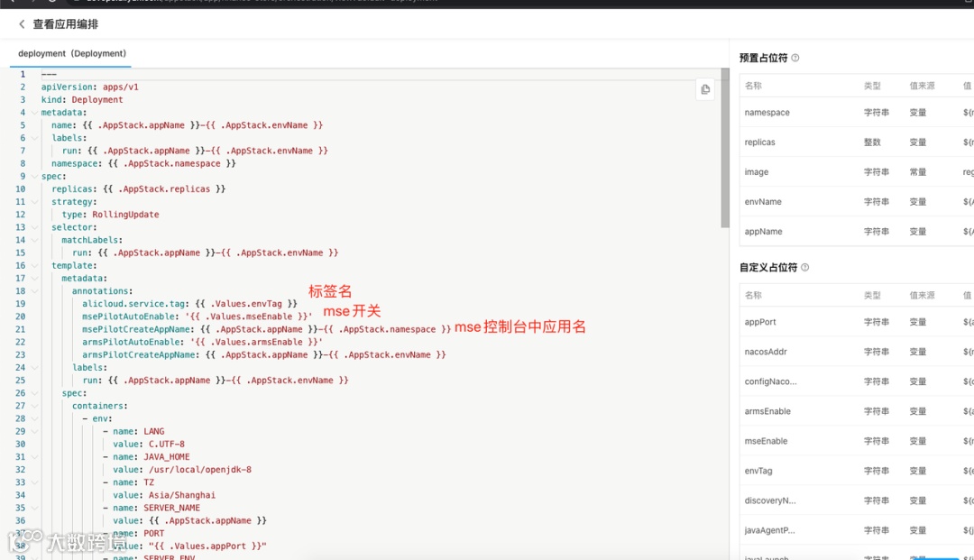Image resolution: width=974 pixels, height=560 pixels.
Task: Click line 21 msePilotCreateAppName annotation
Action: [266, 329]
